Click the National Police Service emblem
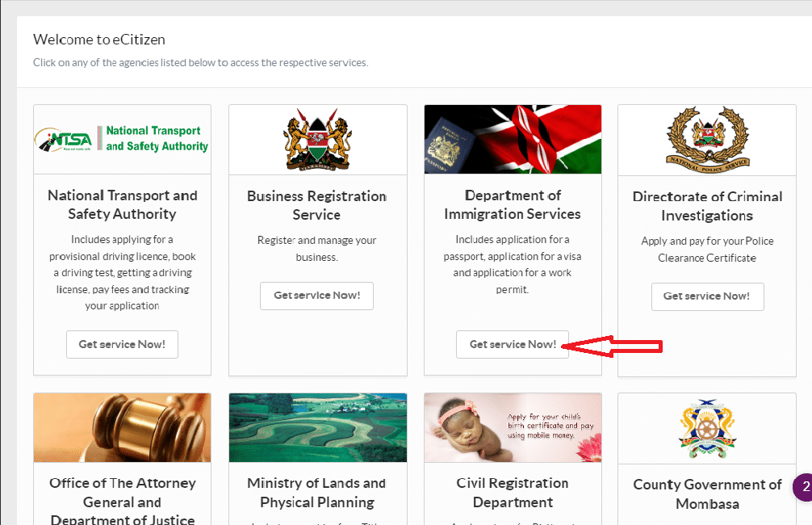812x525 pixels. pos(707,140)
